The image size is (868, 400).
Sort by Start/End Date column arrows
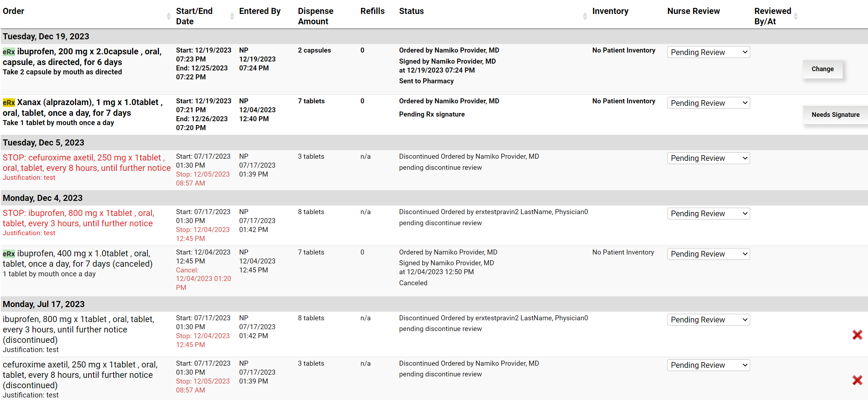232,16
